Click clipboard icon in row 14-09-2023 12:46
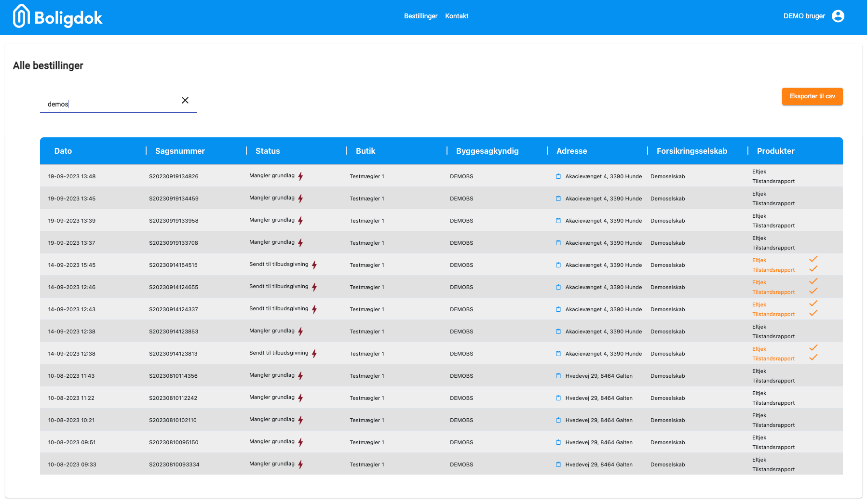The image size is (867, 504). coord(558,287)
